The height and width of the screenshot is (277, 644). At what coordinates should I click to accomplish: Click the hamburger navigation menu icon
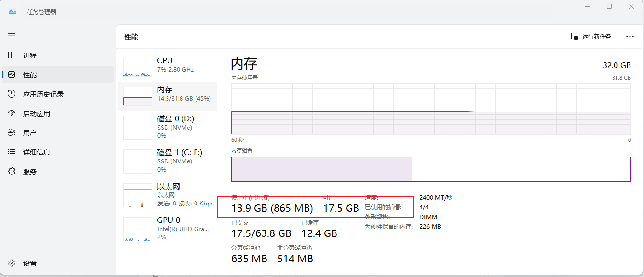click(x=12, y=36)
